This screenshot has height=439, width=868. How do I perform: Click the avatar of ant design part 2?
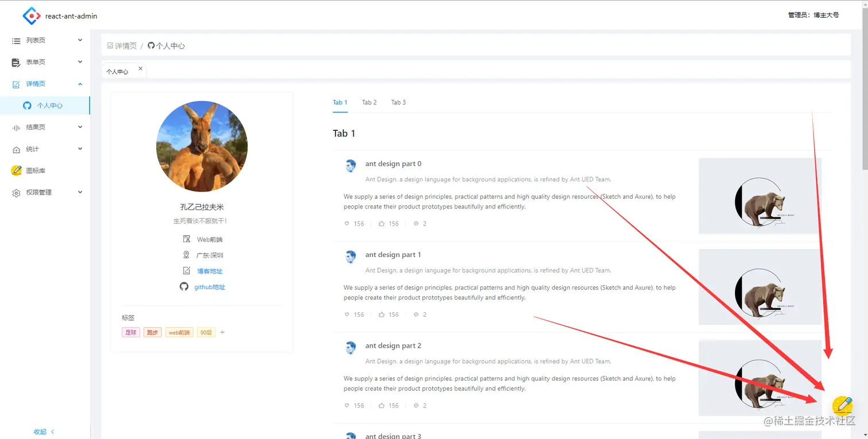(351, 348)
